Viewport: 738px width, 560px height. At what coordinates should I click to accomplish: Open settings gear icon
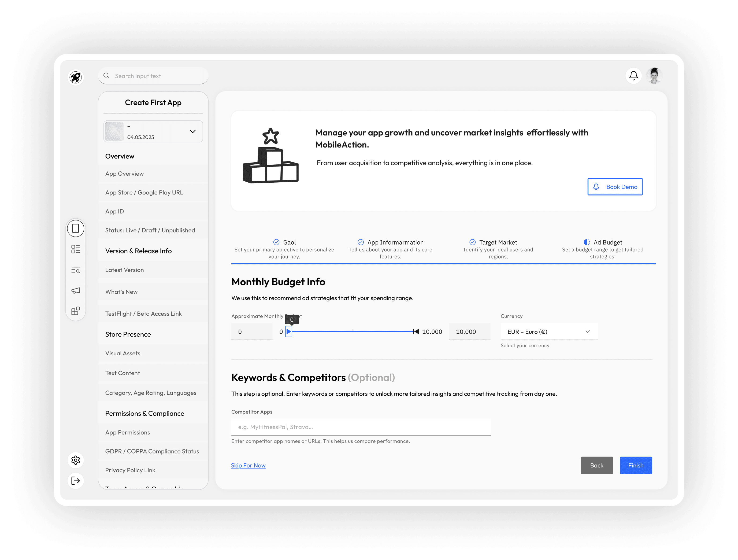(x=76, y=460)
